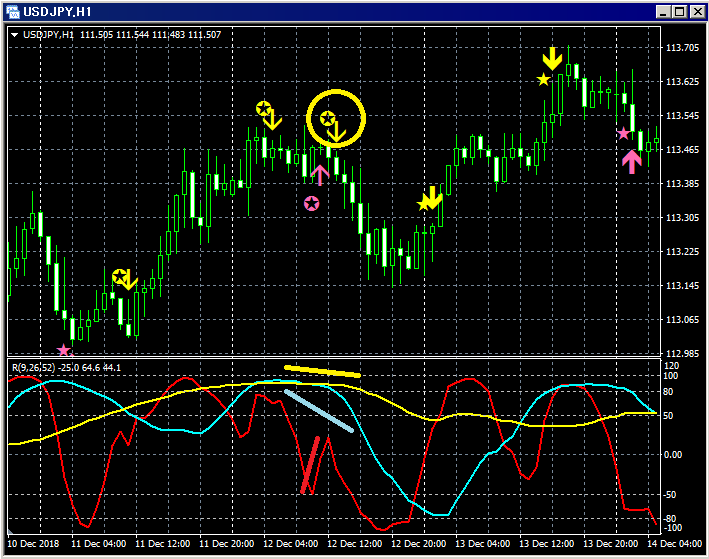Click the 11 Dec 04:00 time label
The height and width of the screenshot is (559, 709).
click(99, 544)
